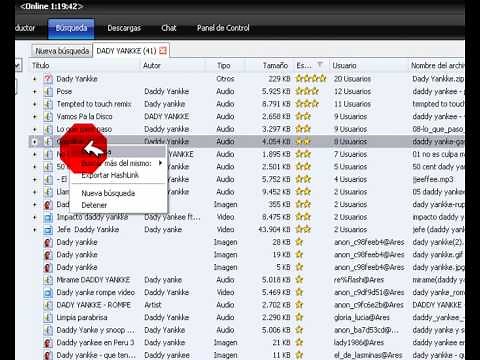
Task: Click star rating of Limpia parabrisa
Action: (299, 318)
